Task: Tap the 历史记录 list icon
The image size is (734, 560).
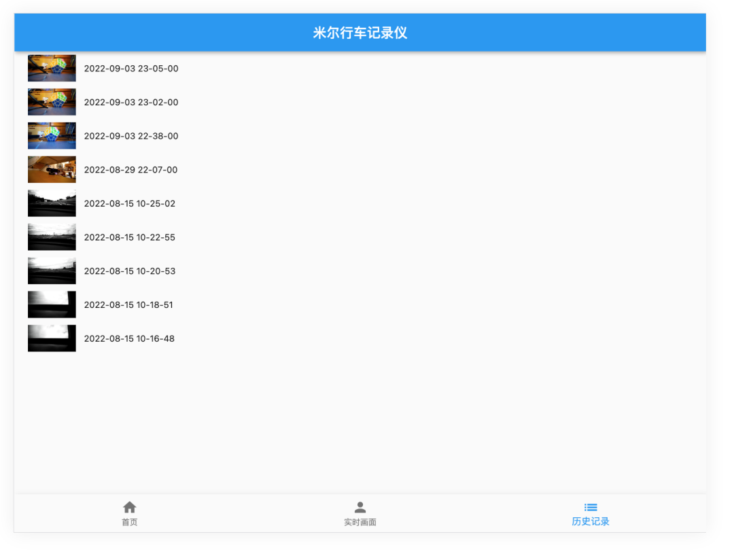Action: pos(590,506)
